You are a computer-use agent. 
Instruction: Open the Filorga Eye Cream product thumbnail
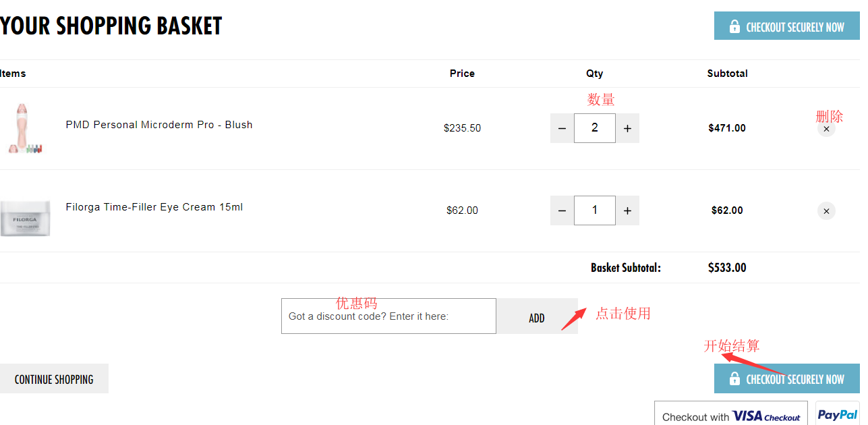point(25,217)
